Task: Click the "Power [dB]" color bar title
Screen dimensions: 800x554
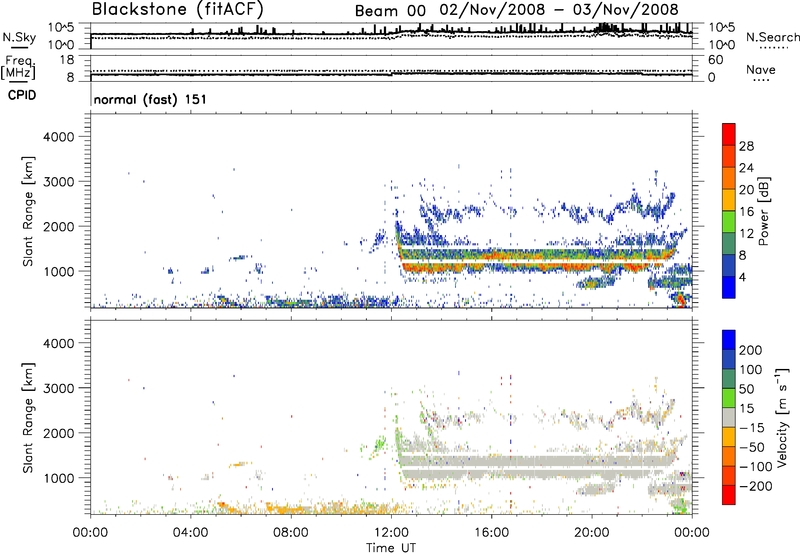Action: [x=763, y=211]
